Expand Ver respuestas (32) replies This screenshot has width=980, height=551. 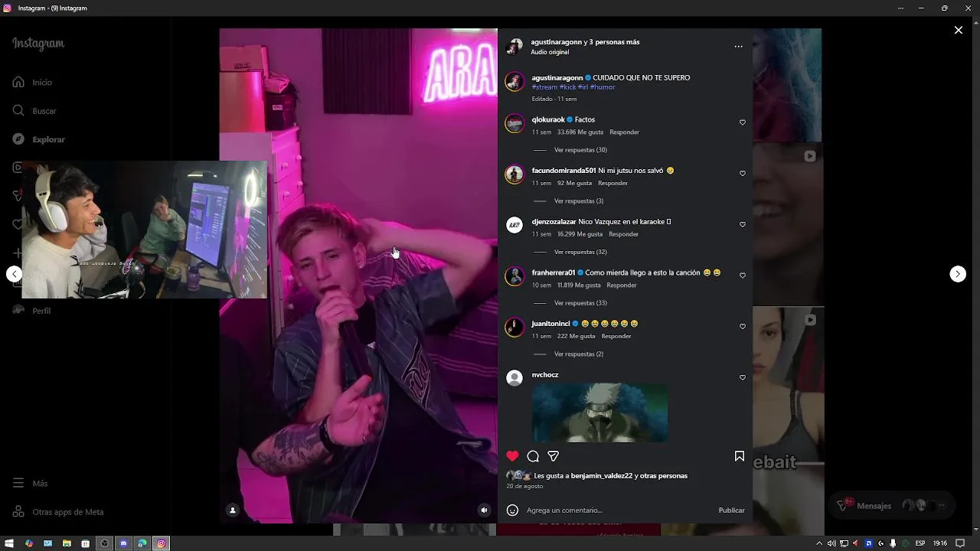[x=580, y=252]
